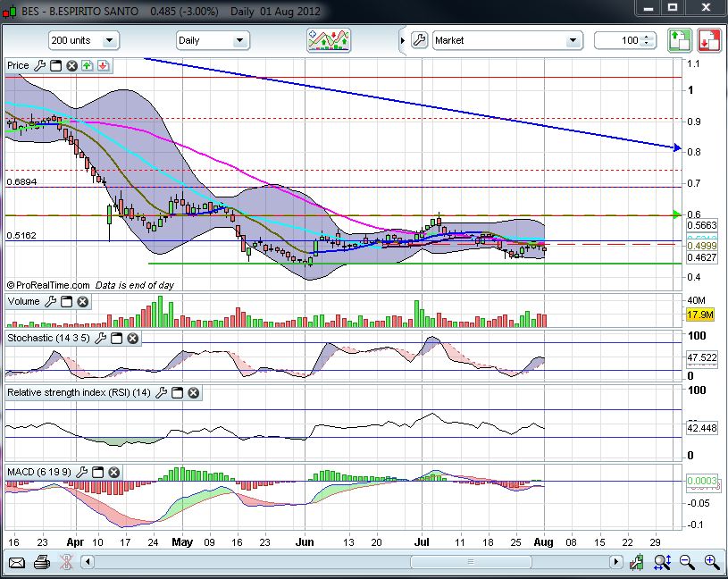Open the indicators and trading systems button
The image size is (728, 579).
pyautogui.click(x=328, y=40)
